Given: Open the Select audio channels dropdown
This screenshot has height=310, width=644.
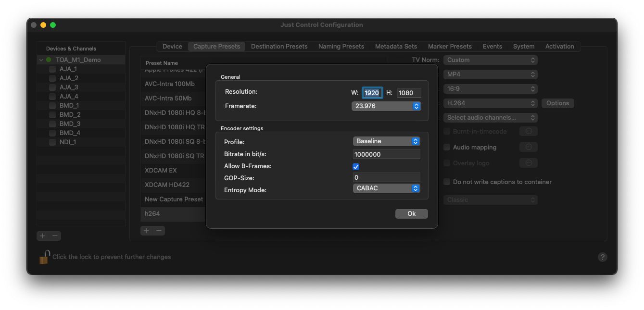Looking at the screenshot, I should tap(490, 118).
